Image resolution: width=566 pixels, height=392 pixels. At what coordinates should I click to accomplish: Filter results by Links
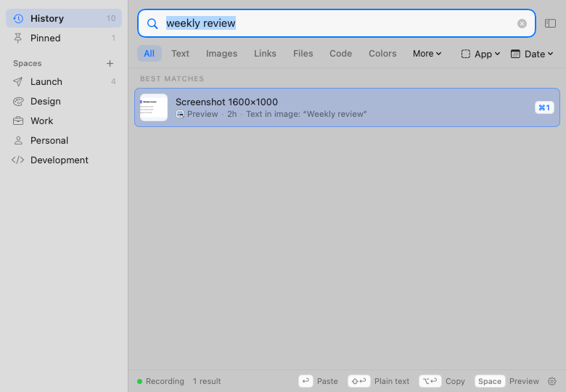point(265,54)
